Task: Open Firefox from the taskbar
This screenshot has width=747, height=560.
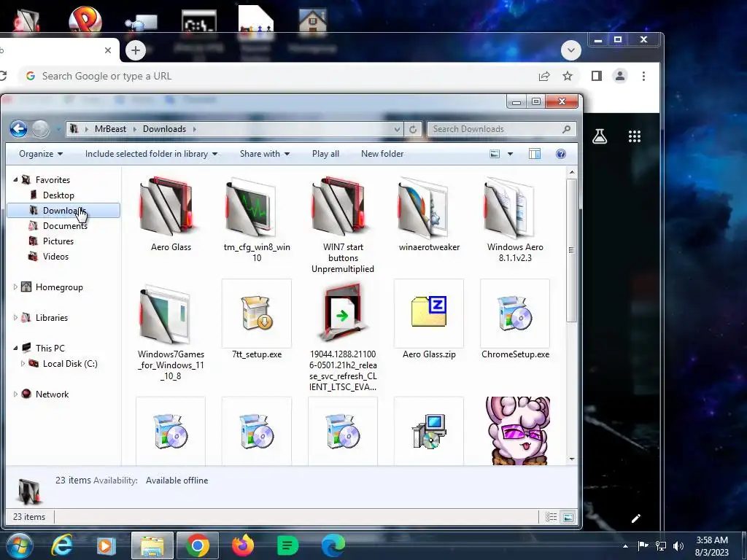Action: point(243,545)
